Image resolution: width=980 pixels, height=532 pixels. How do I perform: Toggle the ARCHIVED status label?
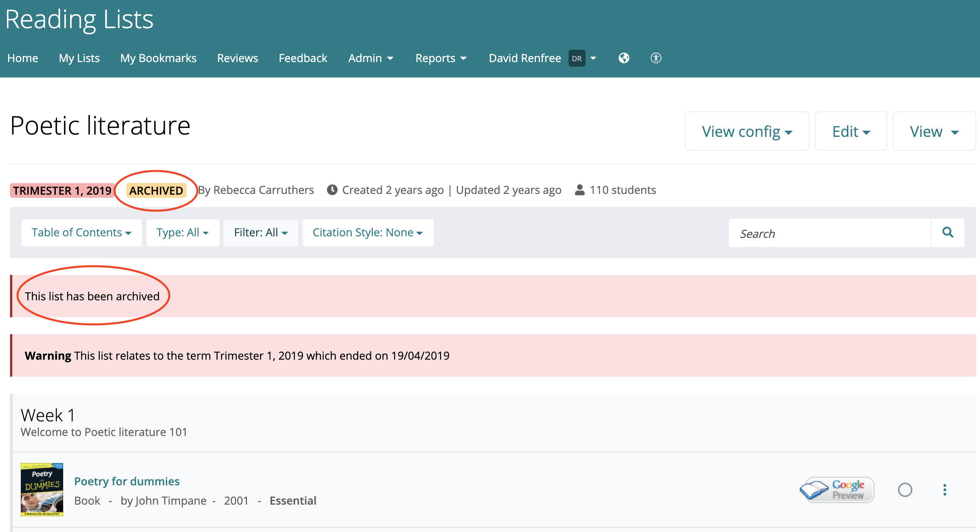[156, 190]
